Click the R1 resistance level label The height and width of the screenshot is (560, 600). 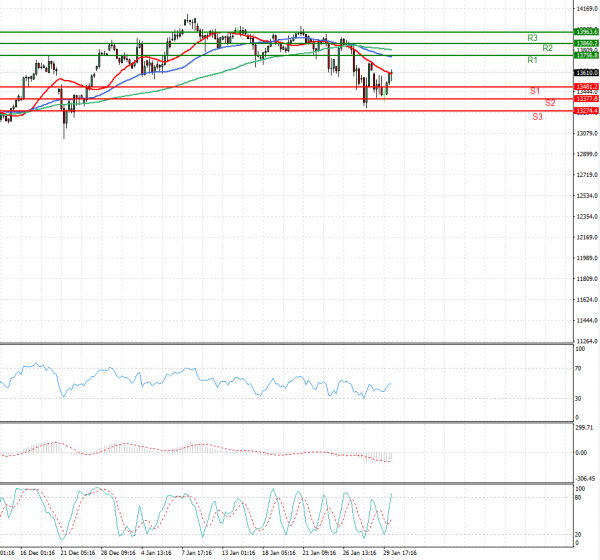pos(534,61)
